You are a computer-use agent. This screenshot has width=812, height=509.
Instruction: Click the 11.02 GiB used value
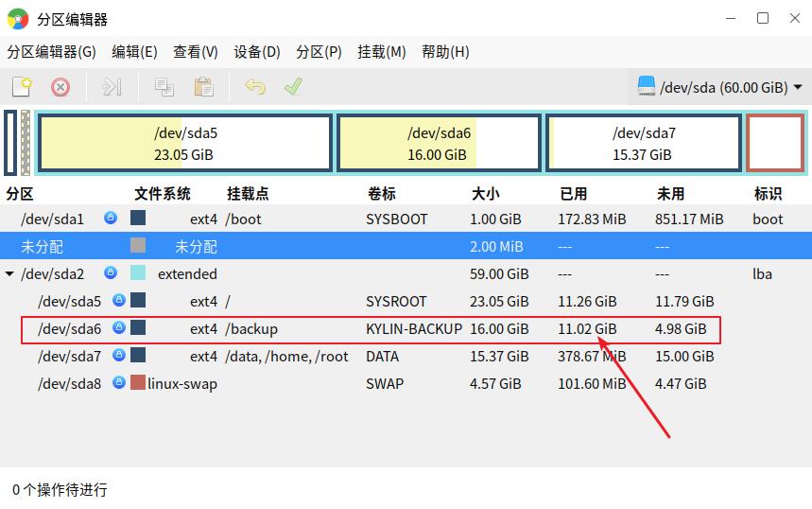pos(587,329)
